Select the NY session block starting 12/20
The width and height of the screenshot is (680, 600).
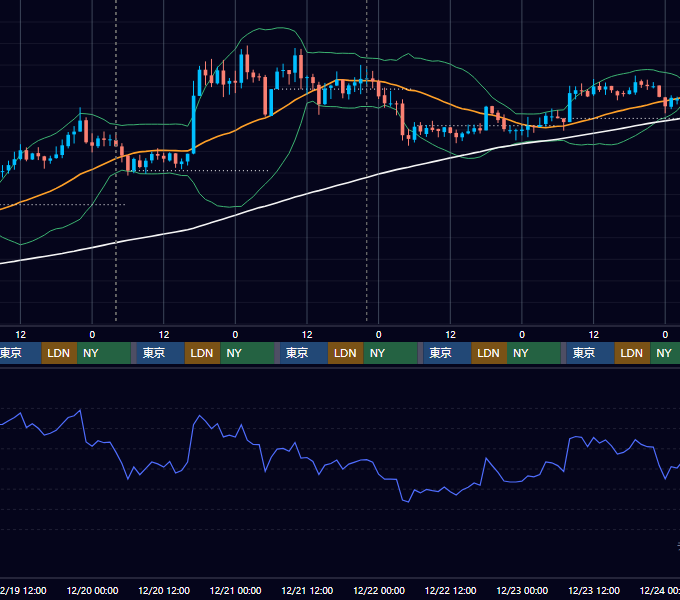pos(247,353)
